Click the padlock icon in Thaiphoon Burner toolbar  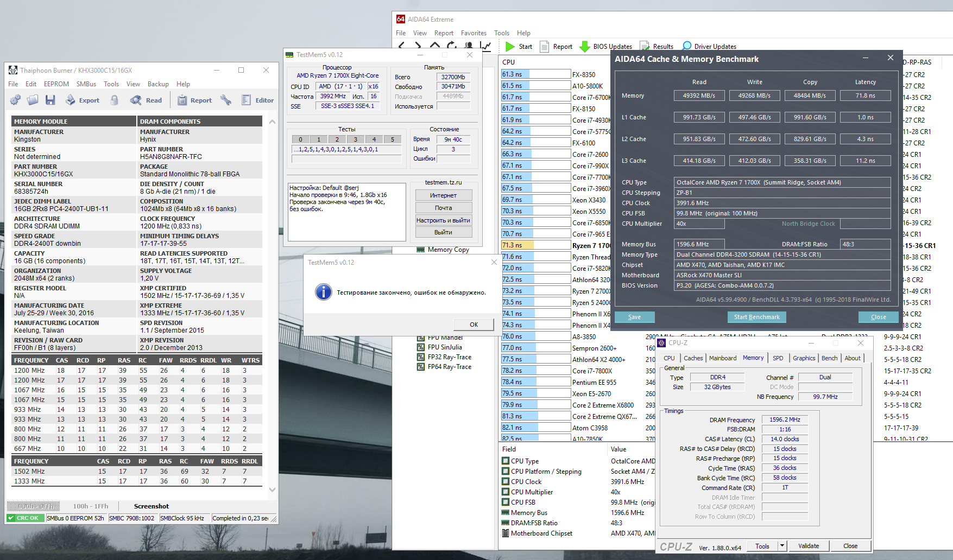pos(115,100)
